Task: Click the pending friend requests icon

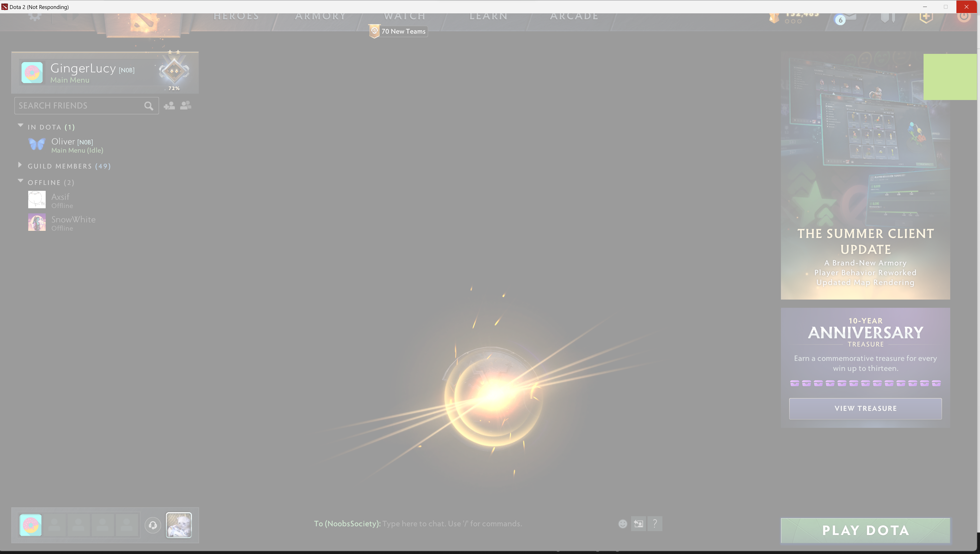Action: (x=186, y=105)
